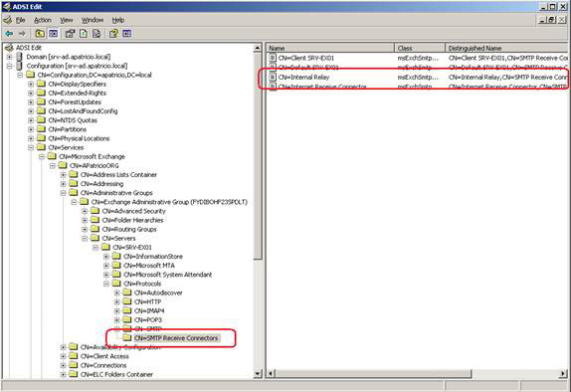Click folder icon of CN=Services
Image resolution: width=571 pixels, height=392 pixels.
point(41,147)
